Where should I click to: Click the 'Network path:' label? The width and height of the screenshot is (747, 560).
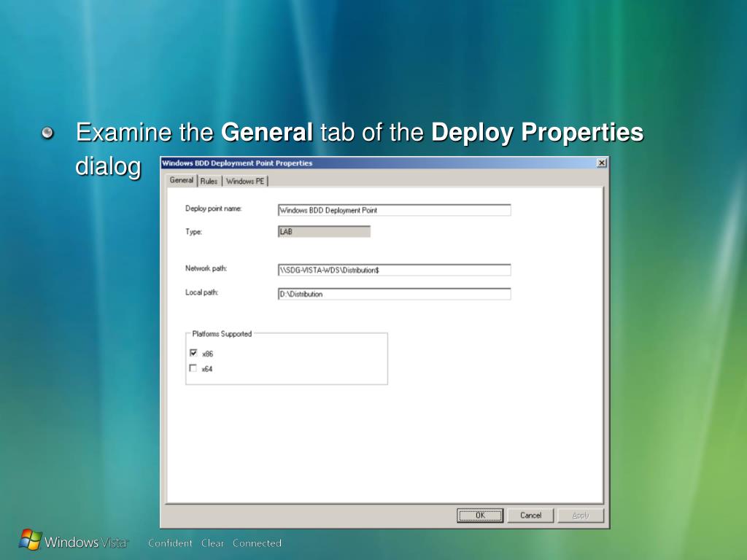pyautogui.click(x=206, y=268)
